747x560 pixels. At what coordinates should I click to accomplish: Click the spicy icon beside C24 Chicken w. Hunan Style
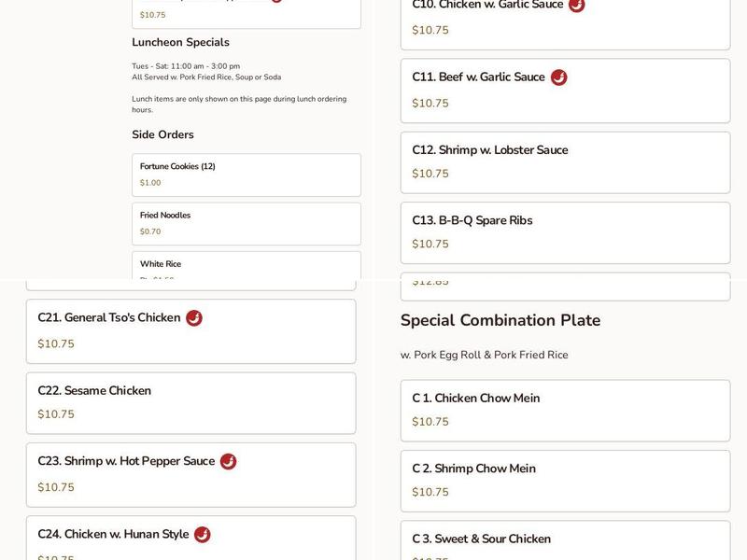point(203,535)
